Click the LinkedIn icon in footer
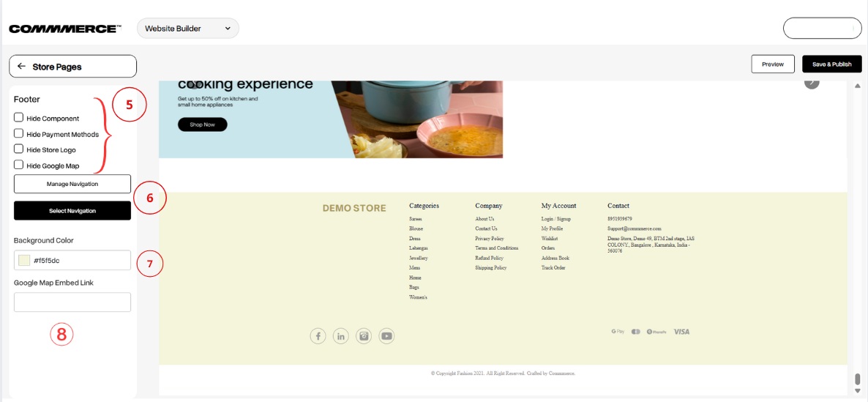The width and height of the screenshot is (868, 402). pos(340,336)
